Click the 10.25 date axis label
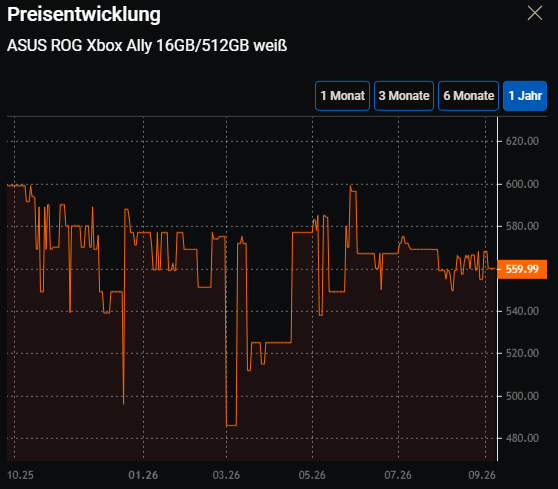Screen dimensions: 558x489 [20, 475]
